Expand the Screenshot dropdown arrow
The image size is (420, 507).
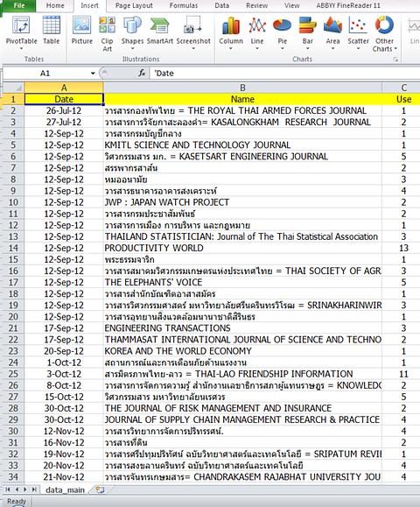[193, 48]
